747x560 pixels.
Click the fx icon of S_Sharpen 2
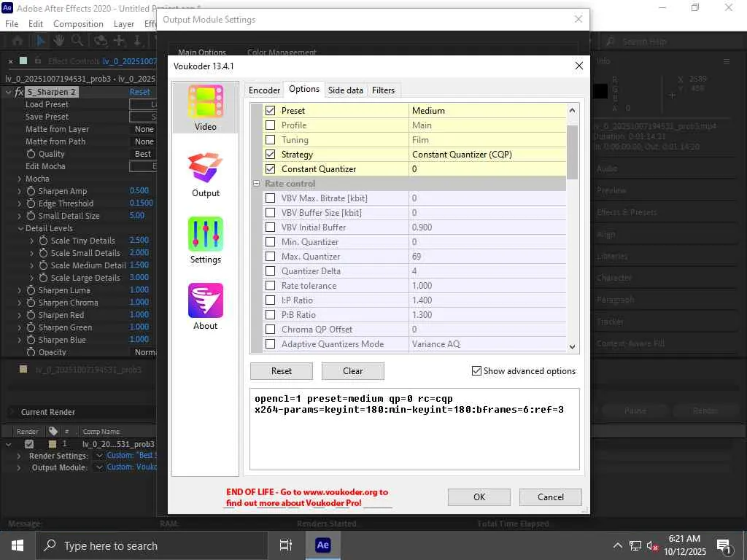tap(19, 92)
